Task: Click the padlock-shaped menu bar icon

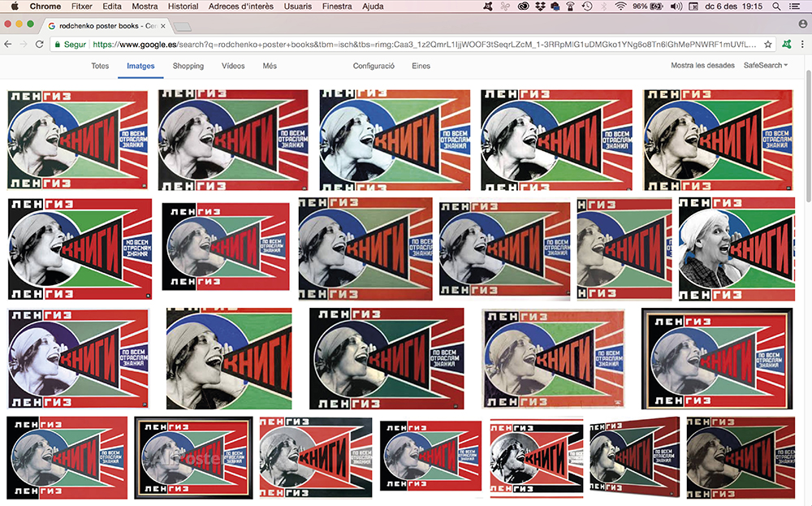Action: [x=571, y=6]
